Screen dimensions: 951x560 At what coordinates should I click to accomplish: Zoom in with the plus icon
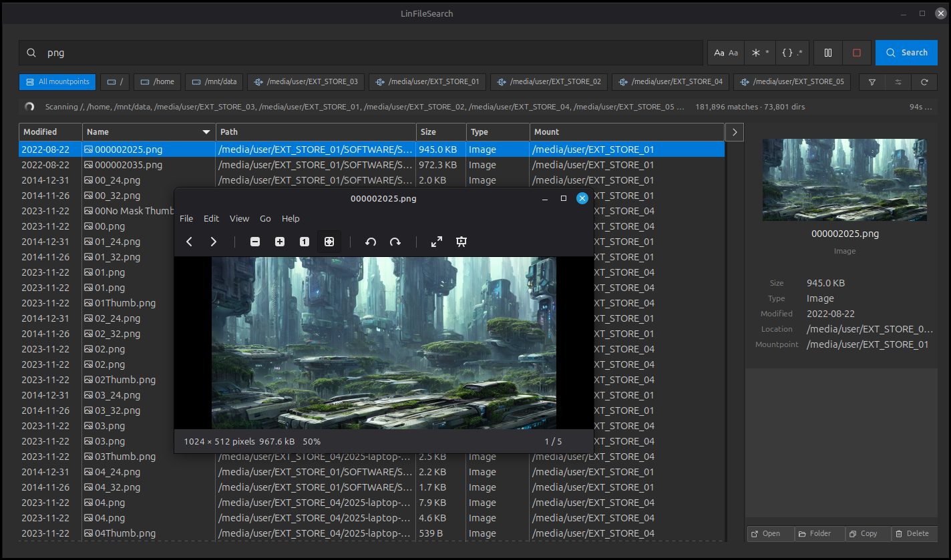(x=280, y=242)
